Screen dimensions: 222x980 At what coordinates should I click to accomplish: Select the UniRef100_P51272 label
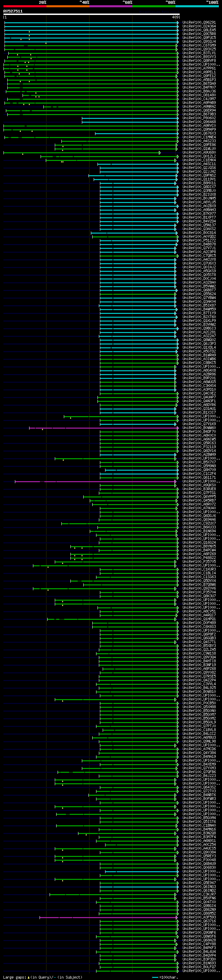point(199,240)
